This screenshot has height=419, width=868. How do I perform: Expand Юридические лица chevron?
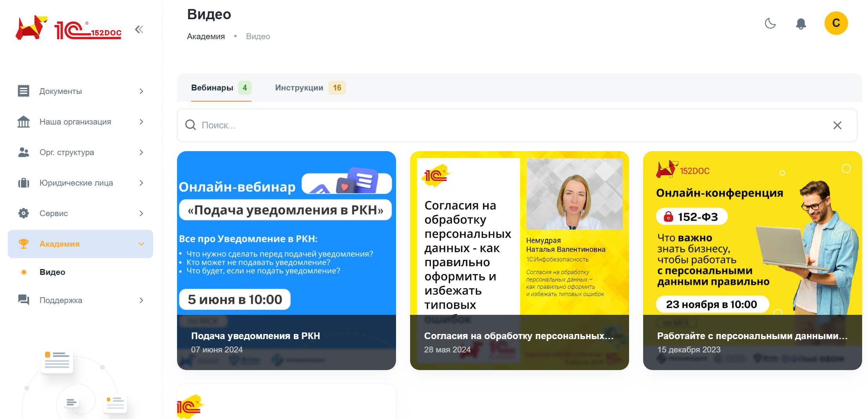pyautogui.click(x=141, y=183)
